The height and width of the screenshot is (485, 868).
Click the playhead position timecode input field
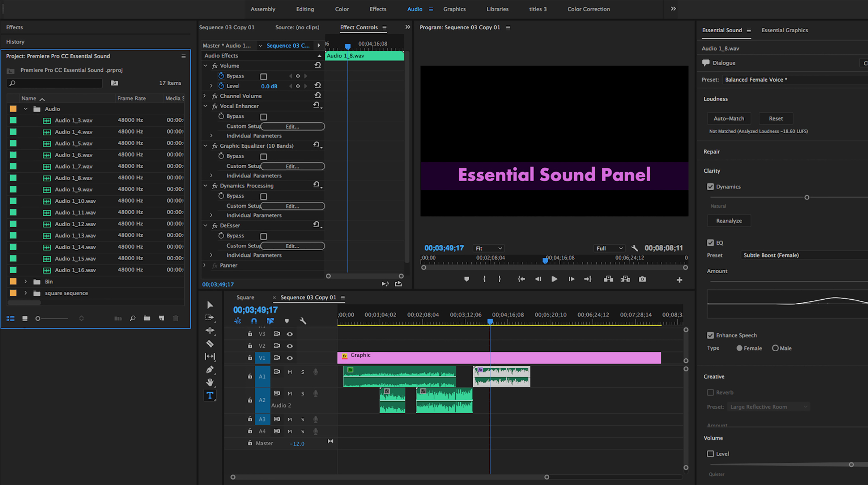pyautogui.click(x=255, y=309)
